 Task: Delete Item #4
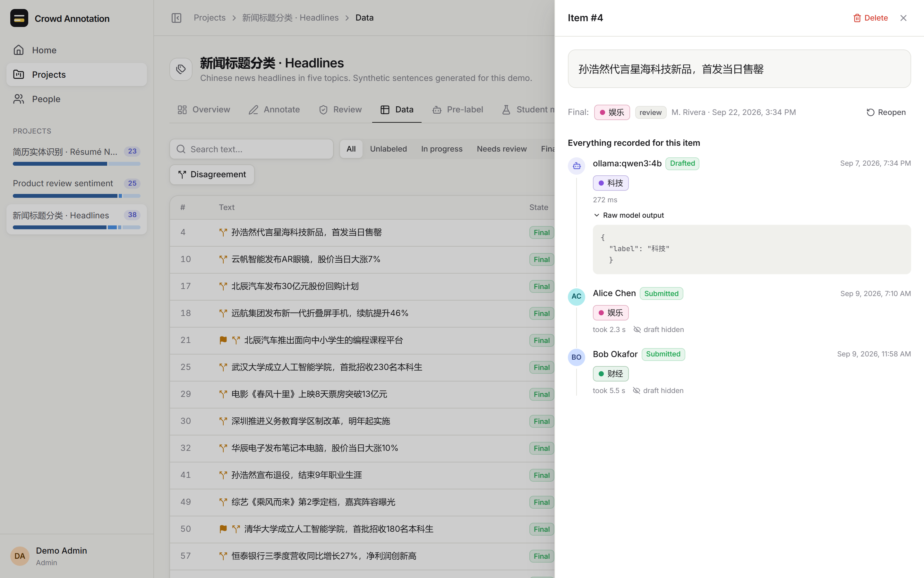click(x=870, y=18)
